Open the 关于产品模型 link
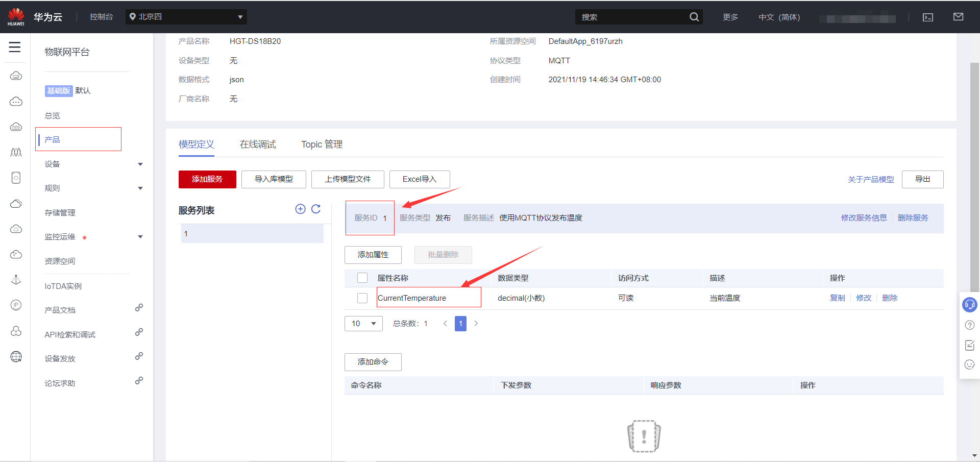Screen dimensions: 980x462 [871, 179]
